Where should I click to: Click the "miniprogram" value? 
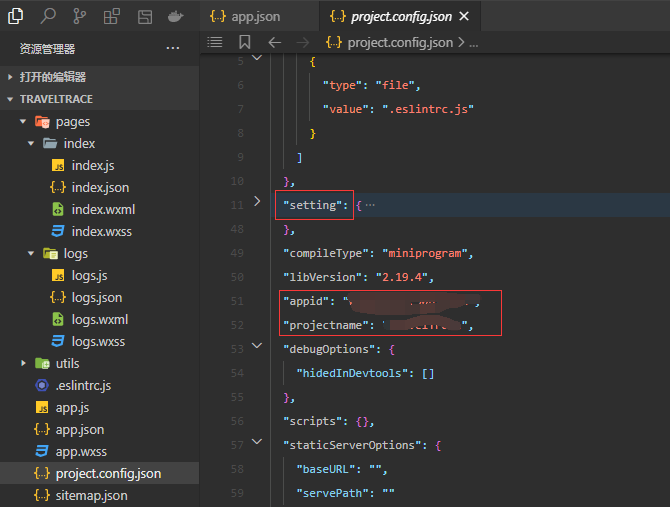[425, 253]
